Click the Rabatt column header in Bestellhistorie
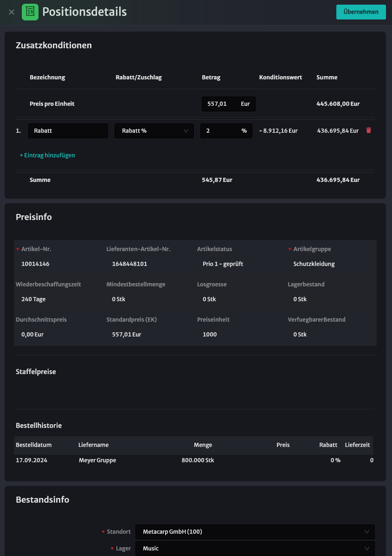 pyautogui.click(x=328, y=445)
